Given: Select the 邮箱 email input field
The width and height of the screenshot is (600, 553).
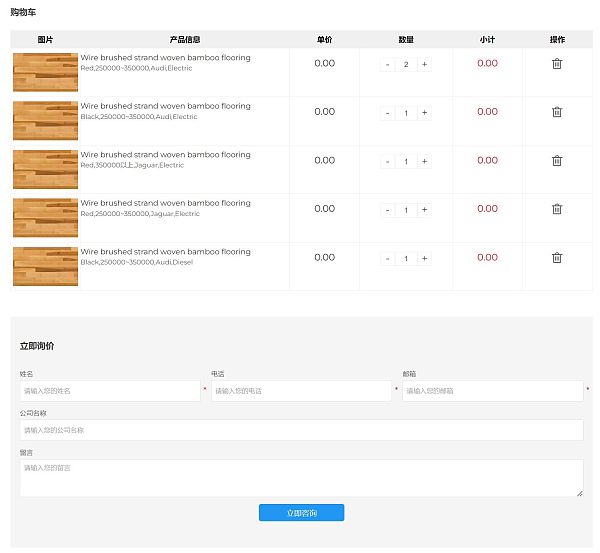Looking at the screenshot, I should (492, 391).
